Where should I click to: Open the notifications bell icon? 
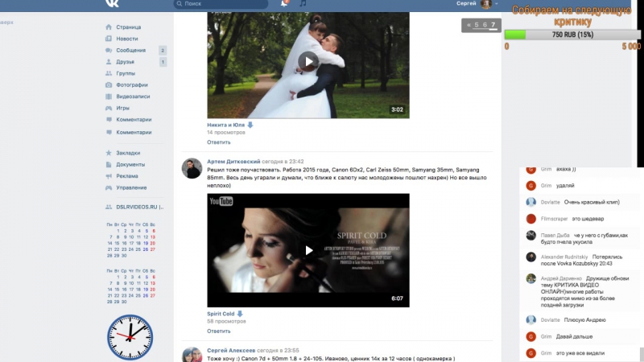[285, 4]
